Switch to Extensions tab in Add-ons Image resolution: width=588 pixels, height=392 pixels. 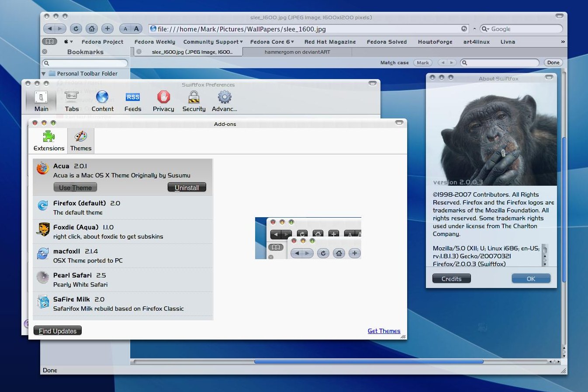(x=49, y=141)
